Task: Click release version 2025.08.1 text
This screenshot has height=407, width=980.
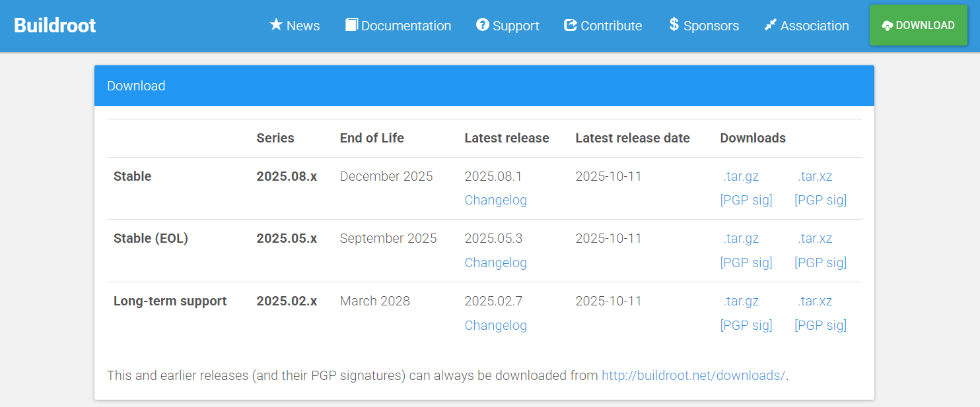Action: click(x=493, y=176)
